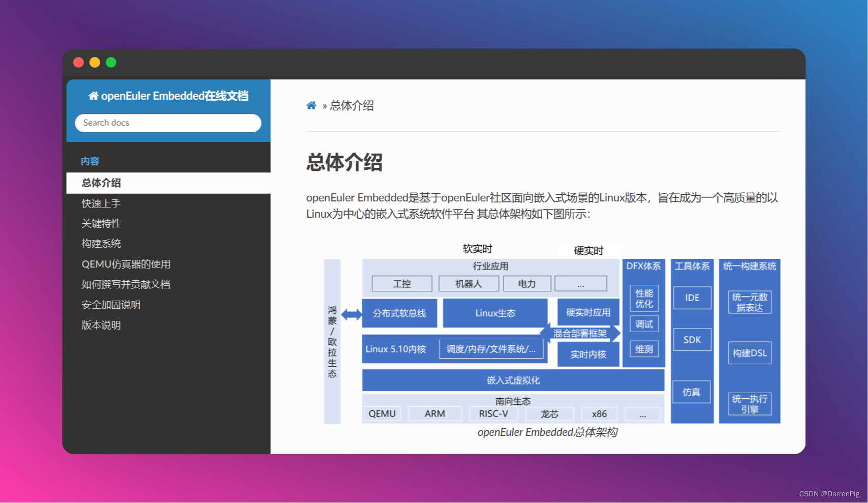
Task: Click the 工控 box under 行业应用
Action: 402,284
